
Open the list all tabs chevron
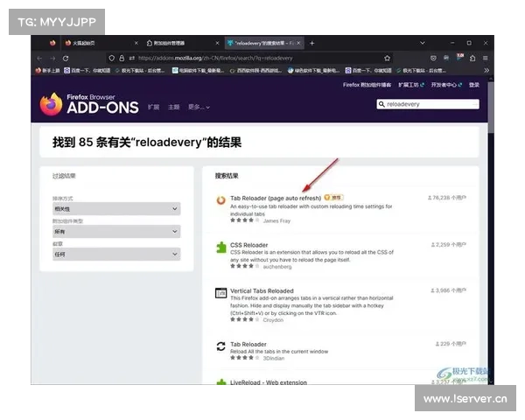click(423, 43)
